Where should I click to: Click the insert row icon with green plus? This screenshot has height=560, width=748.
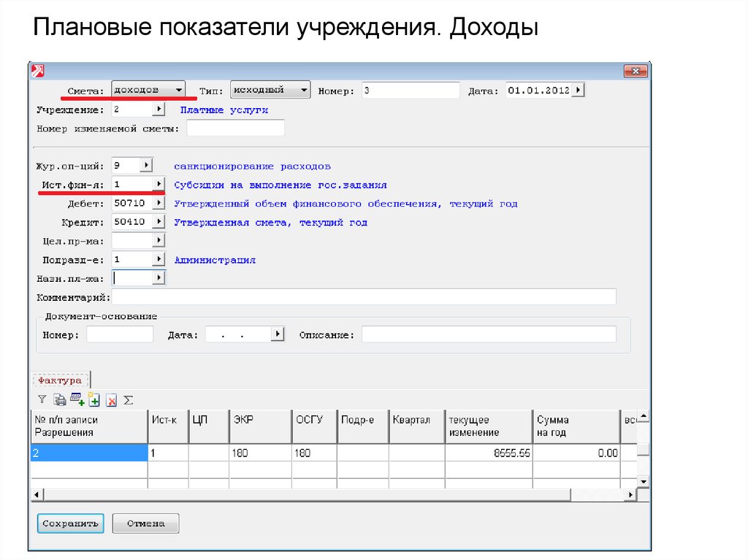pos(77,399)
